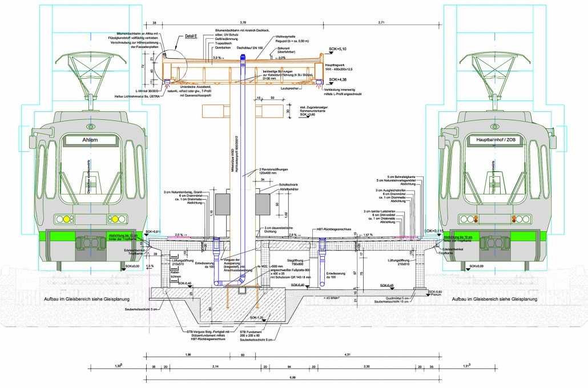Image resolution: width=588 pixels, height=388 pixels.
Task: Click the SOK-1,20 foundation level marker
Action: (257, 317)
